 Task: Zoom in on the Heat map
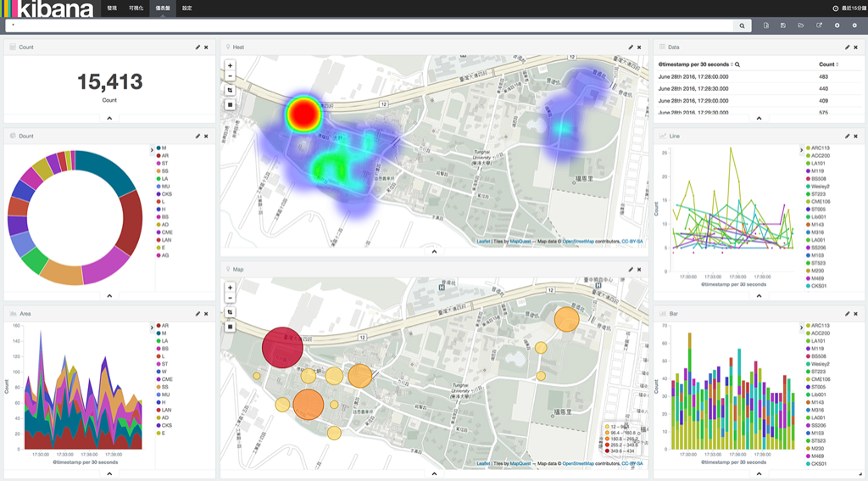(x=230, y=65)
